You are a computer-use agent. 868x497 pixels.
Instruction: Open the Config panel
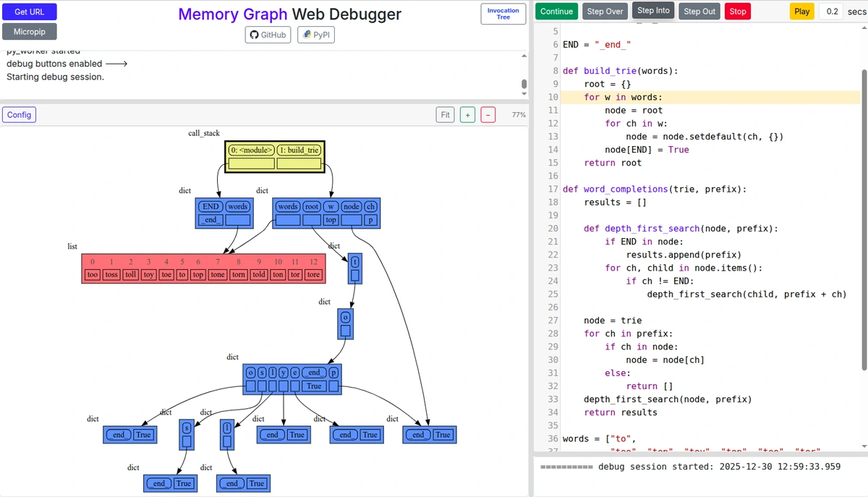(x=20, y=114)
